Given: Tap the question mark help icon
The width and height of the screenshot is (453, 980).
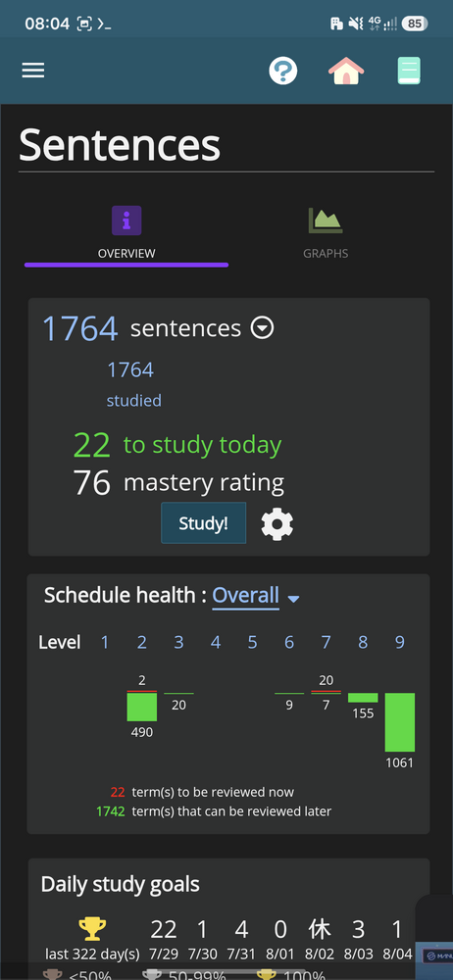Looking at the screenshot, I should 282,72.
